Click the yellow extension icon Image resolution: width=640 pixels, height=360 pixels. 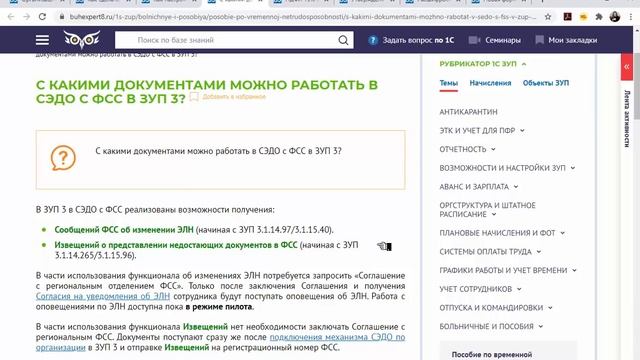tap(583, 17)
